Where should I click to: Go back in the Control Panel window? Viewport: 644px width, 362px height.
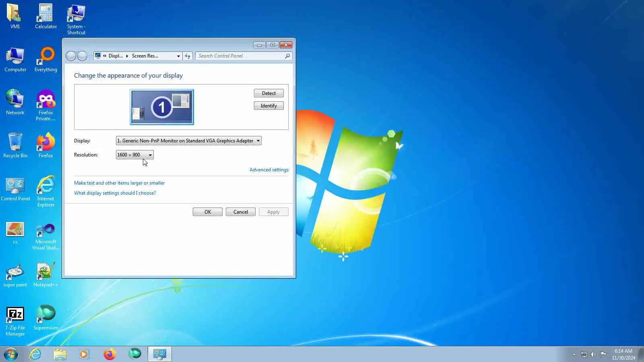tap(71, 56)
